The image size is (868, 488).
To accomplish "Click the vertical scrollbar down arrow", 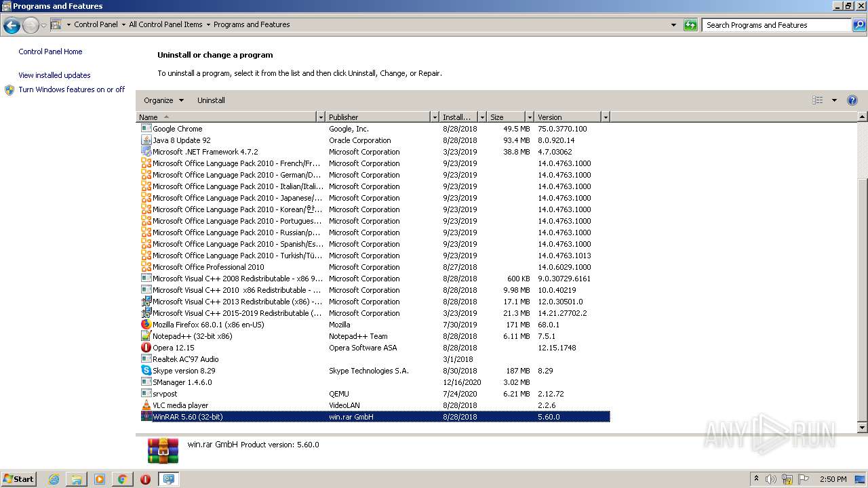I will tap(863, 428).
